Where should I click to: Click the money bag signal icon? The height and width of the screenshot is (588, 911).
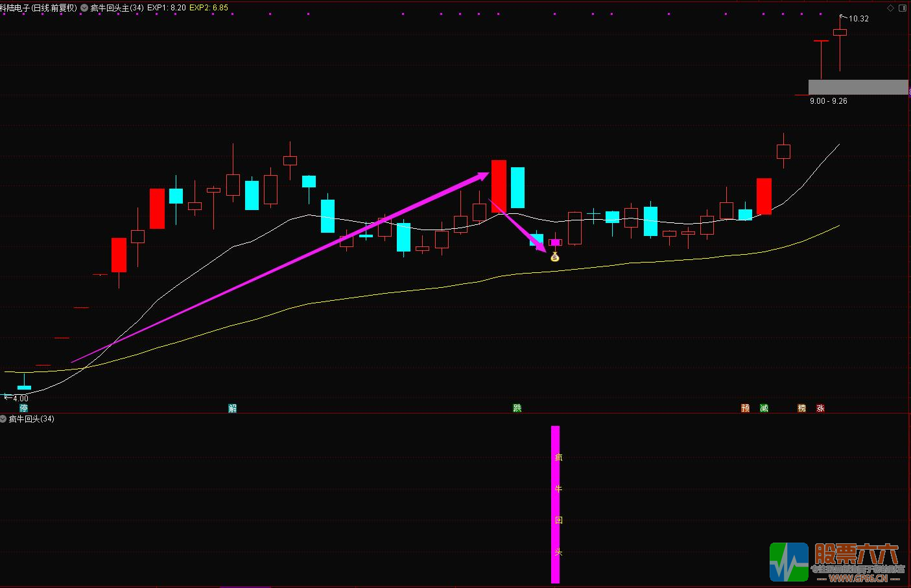click(x=554, y=257)
